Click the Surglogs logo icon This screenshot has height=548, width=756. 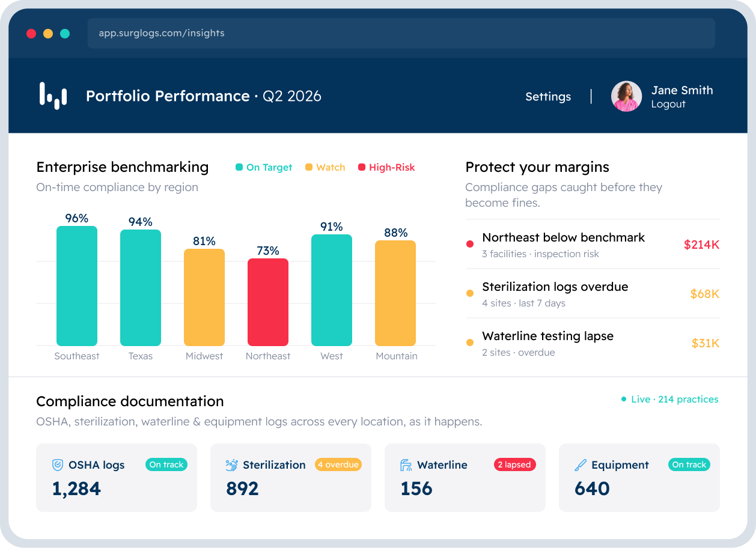(53, 96)
